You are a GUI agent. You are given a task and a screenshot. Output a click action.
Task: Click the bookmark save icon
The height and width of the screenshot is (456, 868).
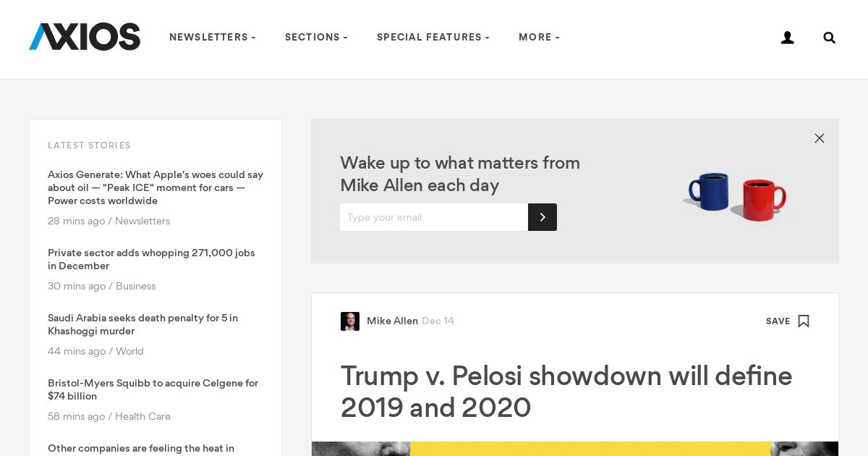[804, 321]
